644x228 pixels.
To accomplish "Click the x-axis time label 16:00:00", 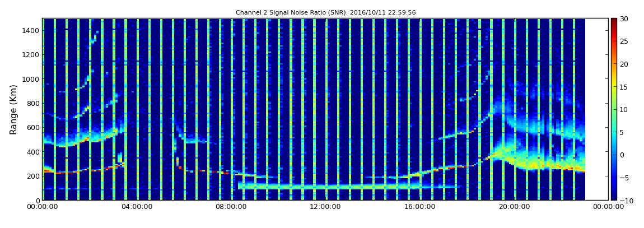I will (x=420, y=207).
